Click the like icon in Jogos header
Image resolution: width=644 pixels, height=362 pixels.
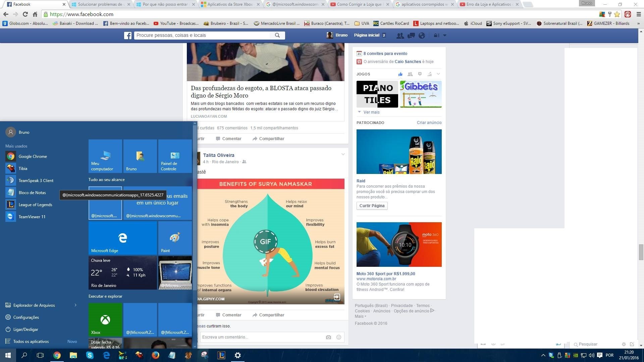[400, 74]
